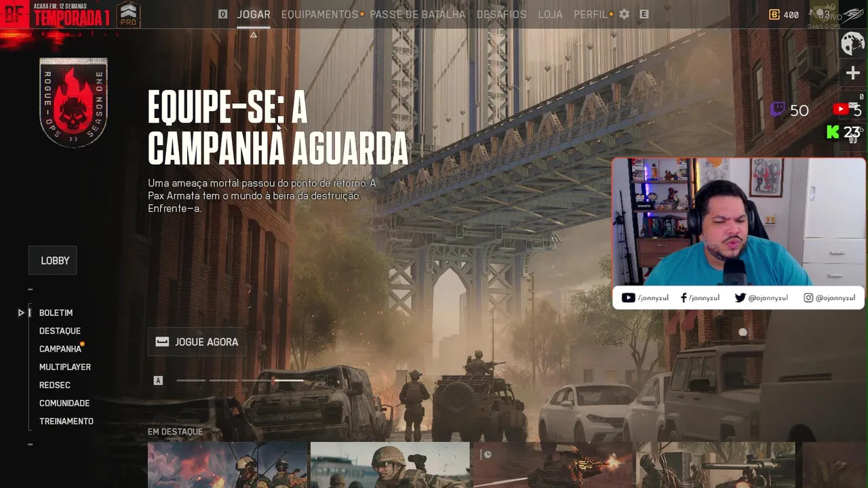
Task: Click the Equipe-se: A Campanha Aguarda headline
Action: (278, 127)
